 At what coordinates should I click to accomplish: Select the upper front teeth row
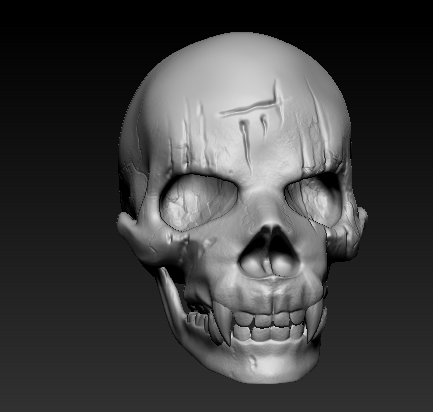tap(268, 319)
